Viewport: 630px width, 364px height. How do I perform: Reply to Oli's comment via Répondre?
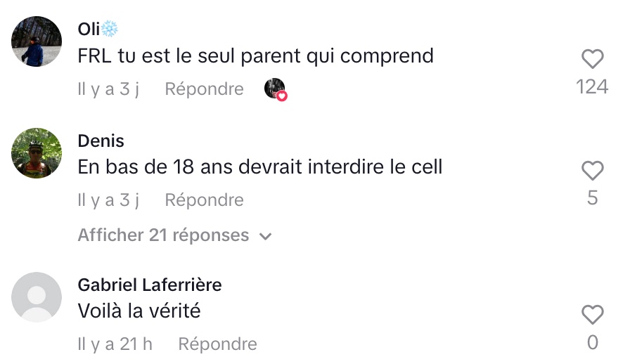point(204,89)
